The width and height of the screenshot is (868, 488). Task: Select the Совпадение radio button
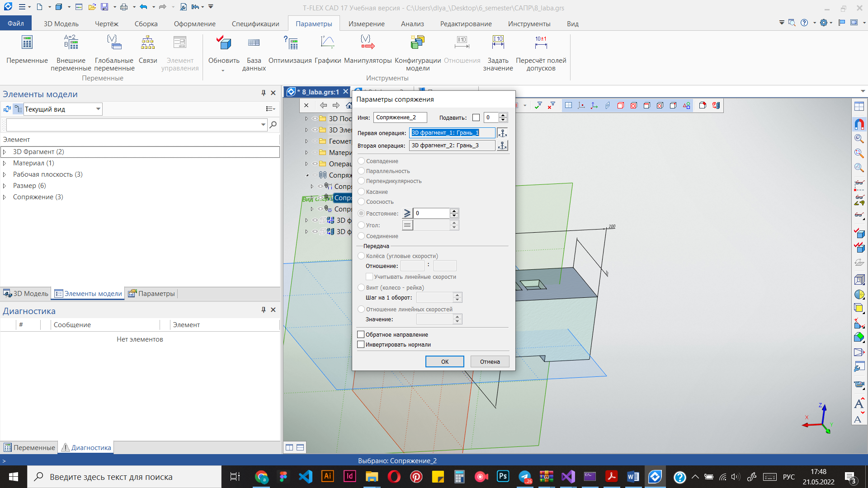(x=361, y=161)
